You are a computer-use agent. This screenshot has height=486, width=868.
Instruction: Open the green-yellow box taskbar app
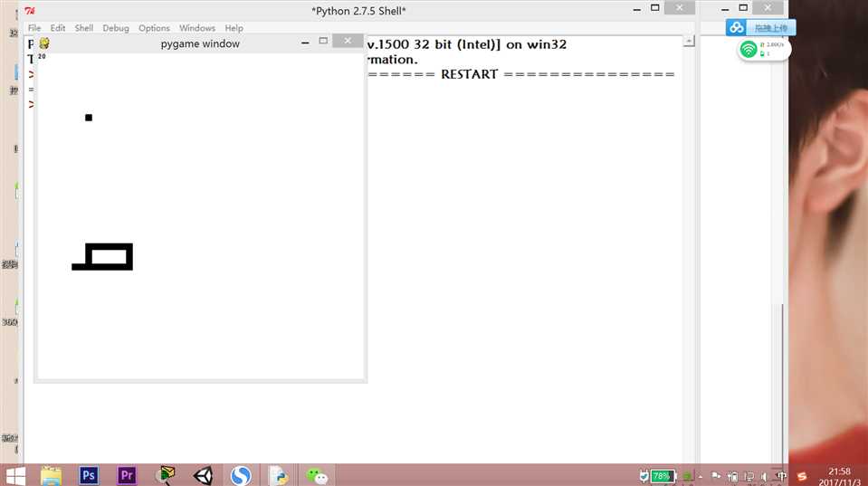[x=166, y=475]
